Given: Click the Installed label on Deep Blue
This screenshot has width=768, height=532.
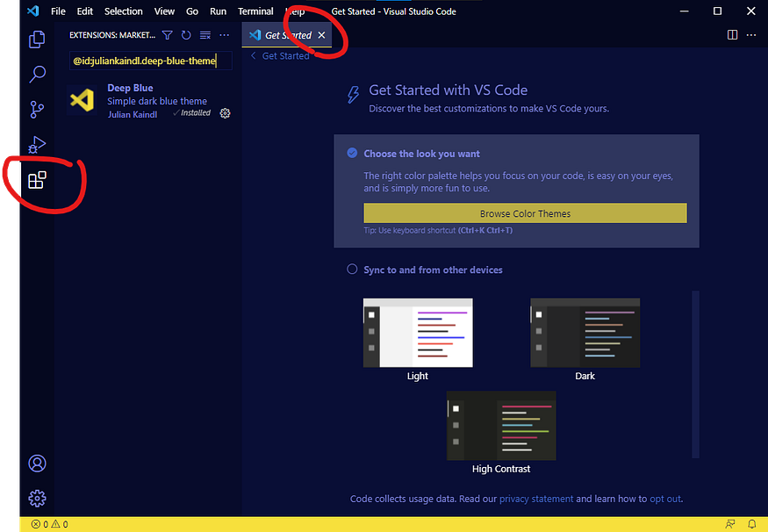Looking at the screenshot, I should pos(192,112).
